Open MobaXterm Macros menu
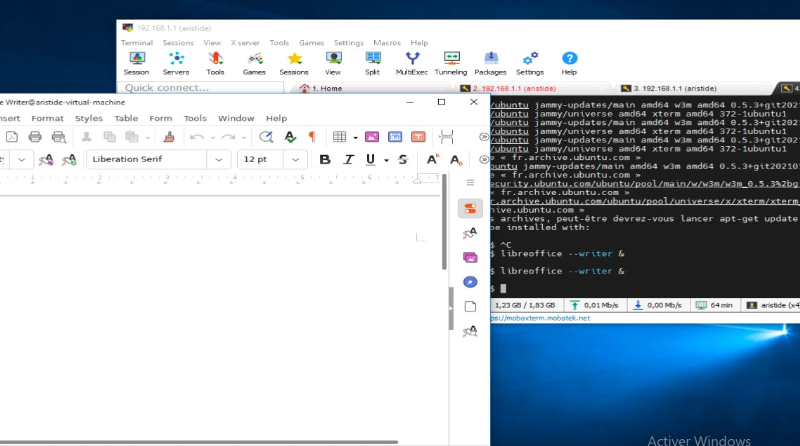800x446 pixels. 387,43
